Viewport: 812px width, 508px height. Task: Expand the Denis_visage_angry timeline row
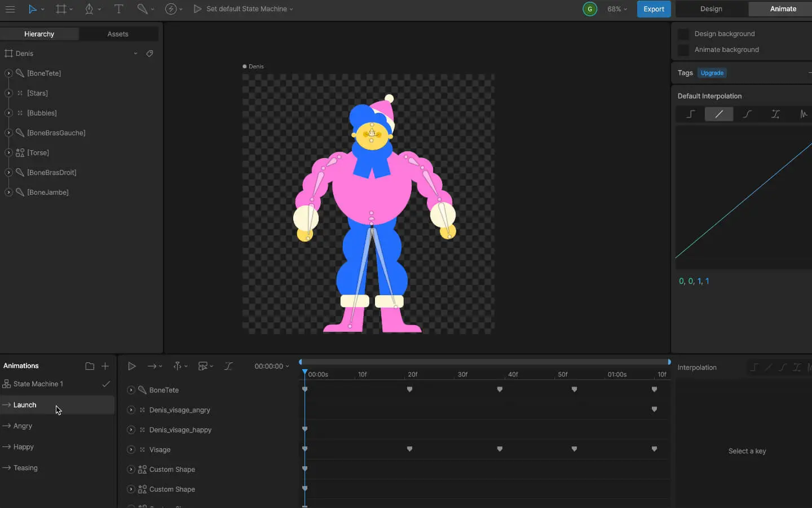(131, 410)
